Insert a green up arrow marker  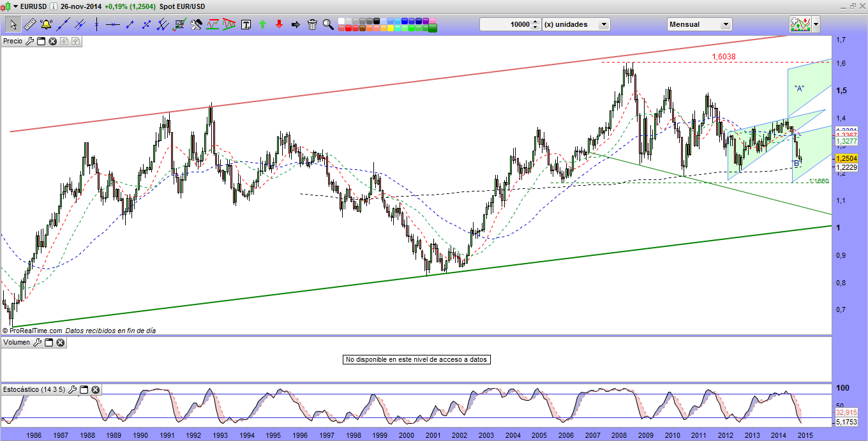point(262,25)
